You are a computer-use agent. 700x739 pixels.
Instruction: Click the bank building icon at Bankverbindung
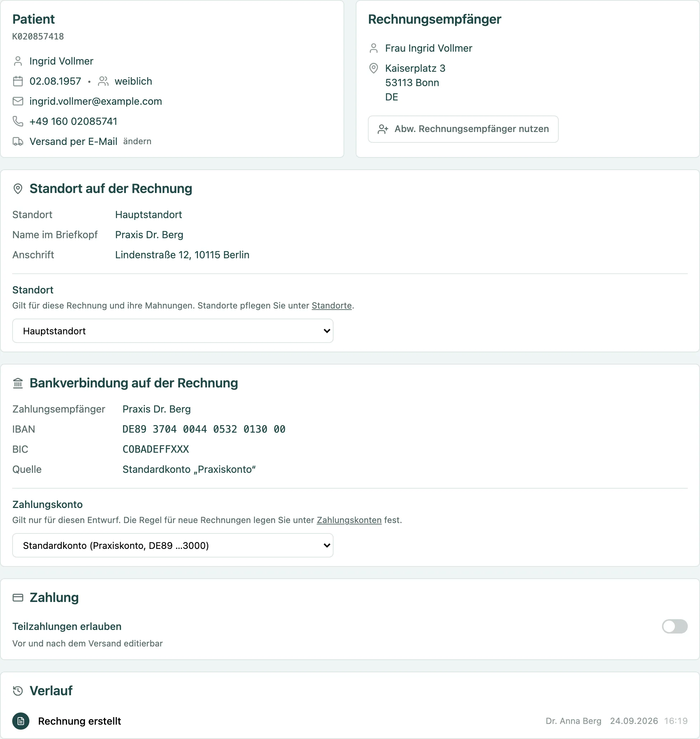18,383
